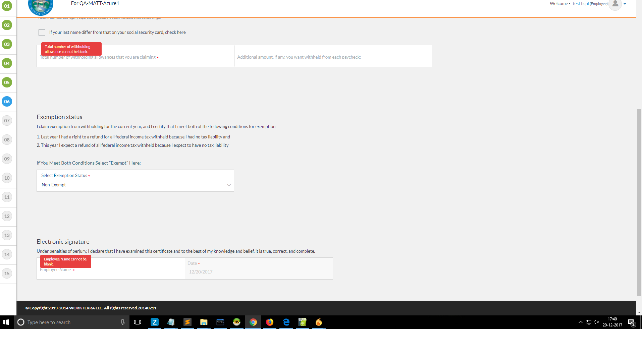This screenshot has width=644, height=362.
Task: Open Google Chrome from taskbar
Action: coord(253,322)
